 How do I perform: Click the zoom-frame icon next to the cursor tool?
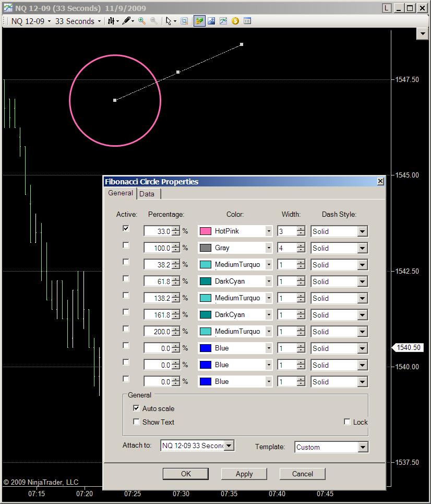184,21
